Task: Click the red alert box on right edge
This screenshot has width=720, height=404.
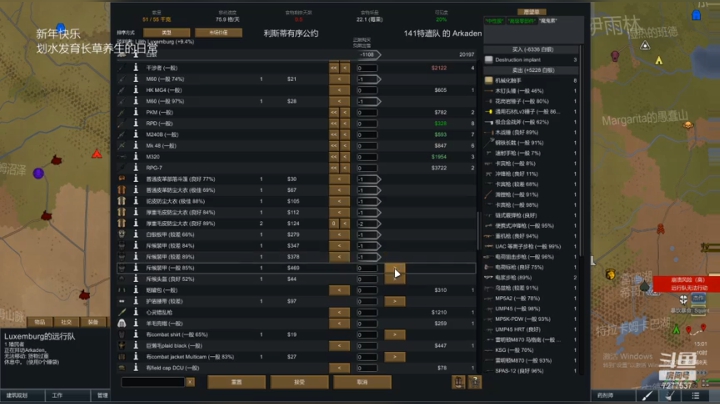Action: pos(687,284)
